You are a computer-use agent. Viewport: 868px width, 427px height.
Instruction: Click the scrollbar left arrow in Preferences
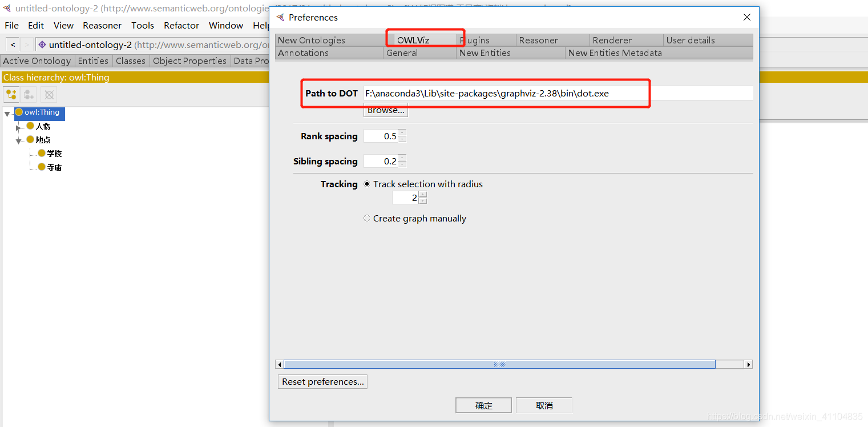280,364
